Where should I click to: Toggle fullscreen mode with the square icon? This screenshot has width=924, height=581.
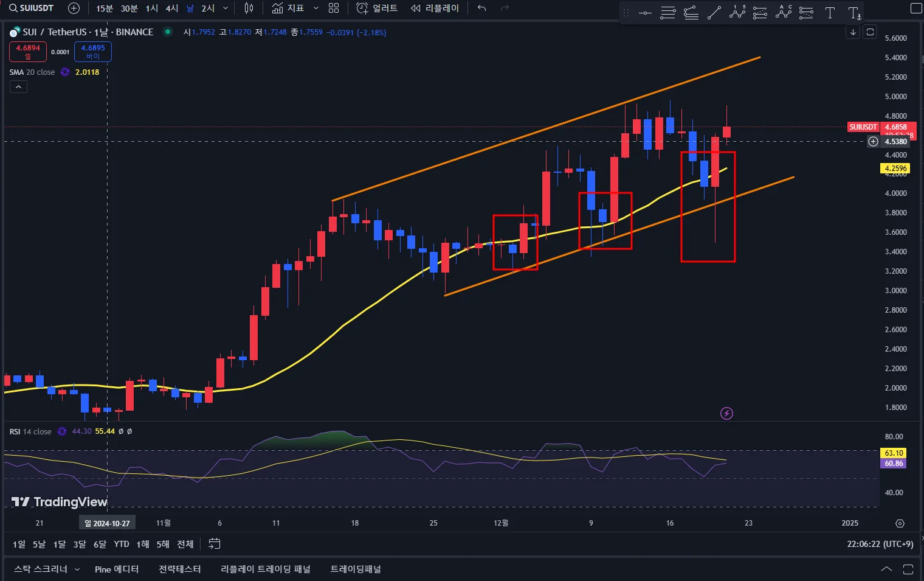(916, 8)
